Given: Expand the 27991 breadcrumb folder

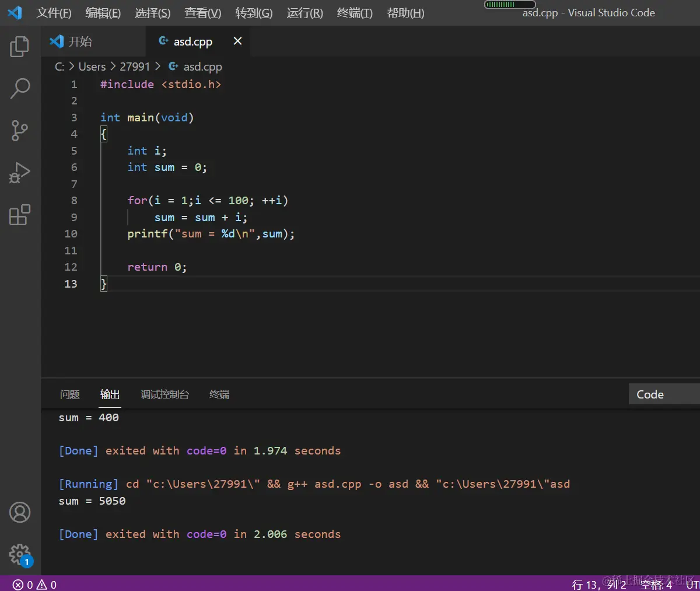Looking at the screenshot, I should (135, 67).
